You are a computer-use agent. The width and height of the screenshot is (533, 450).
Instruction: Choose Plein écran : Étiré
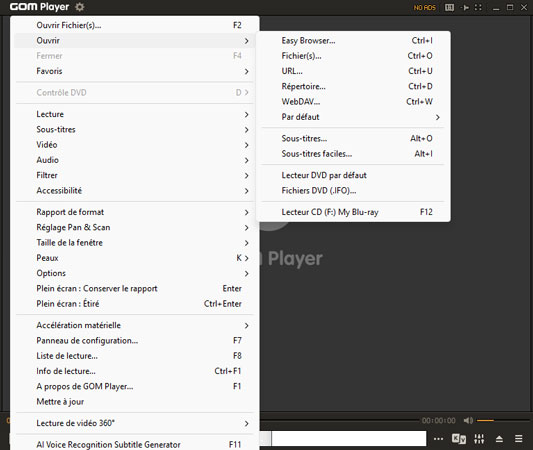point(135,304)
